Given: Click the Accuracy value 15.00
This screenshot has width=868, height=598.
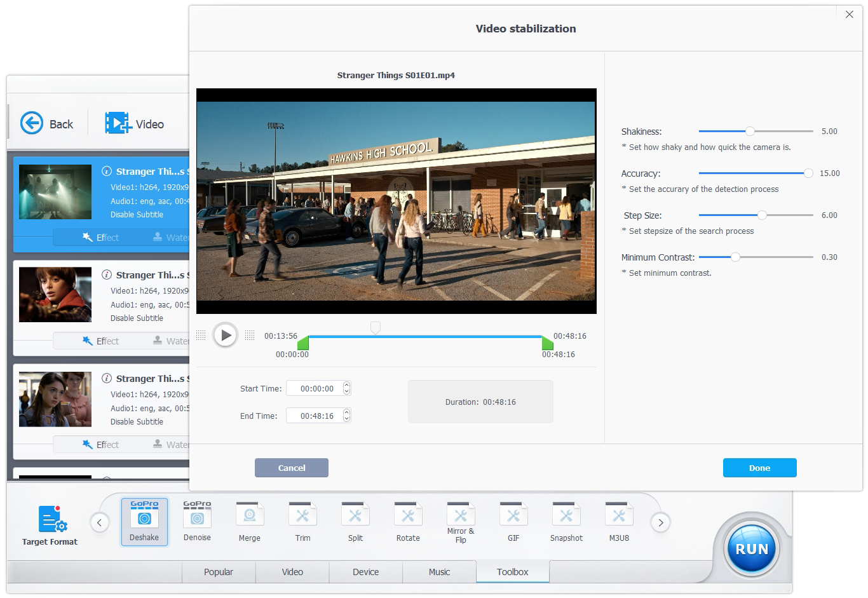Looking at the screenshot, I should click(x=830, y=173).
